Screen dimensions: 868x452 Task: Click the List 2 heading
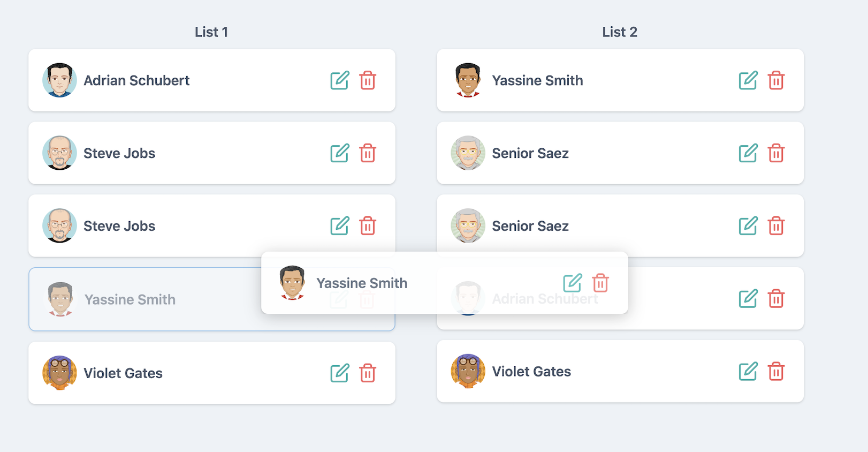pos(620,32)
